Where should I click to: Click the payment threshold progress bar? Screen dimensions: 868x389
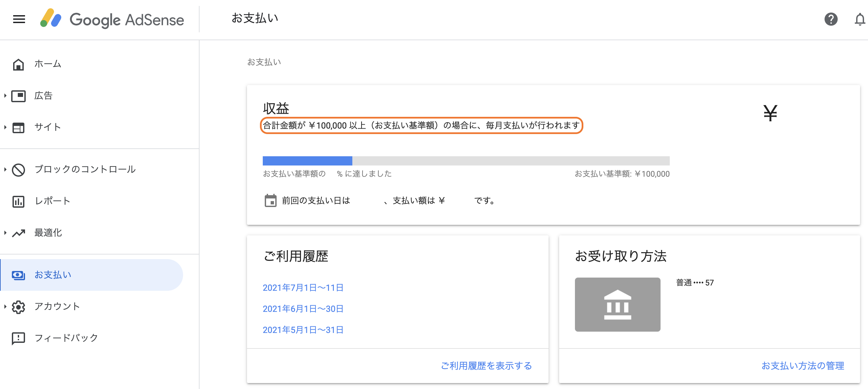(x=466, y=161)
